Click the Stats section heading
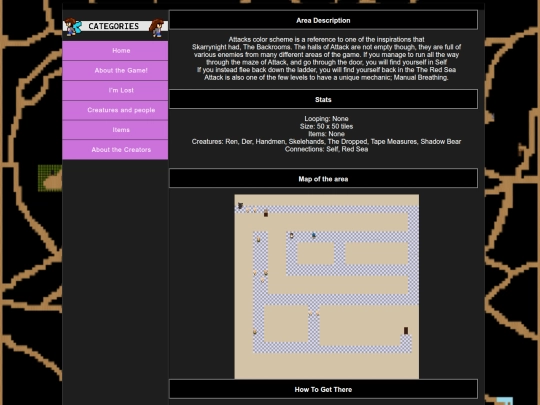Viewport: 540px width, 405px height. (323, 100)
